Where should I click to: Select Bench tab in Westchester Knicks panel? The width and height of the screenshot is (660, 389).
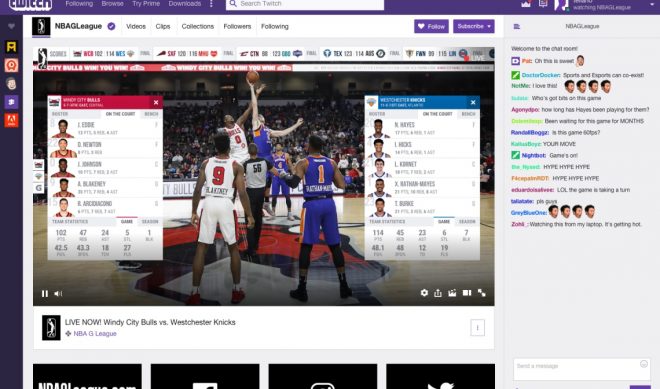(468, 114)
